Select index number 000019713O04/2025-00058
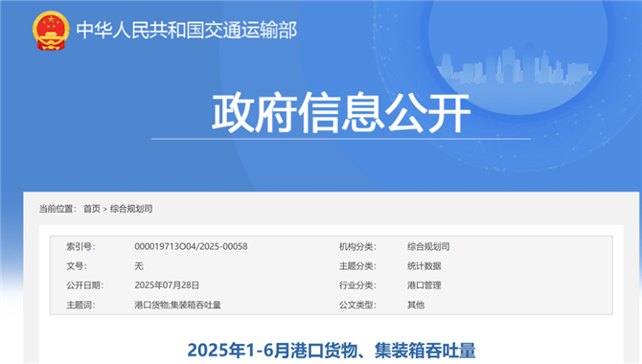 coord(191,246)
